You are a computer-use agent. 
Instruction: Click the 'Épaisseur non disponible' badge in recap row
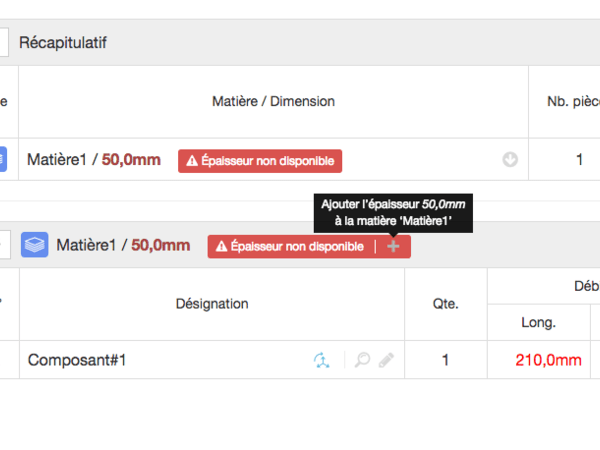(260, 160)
